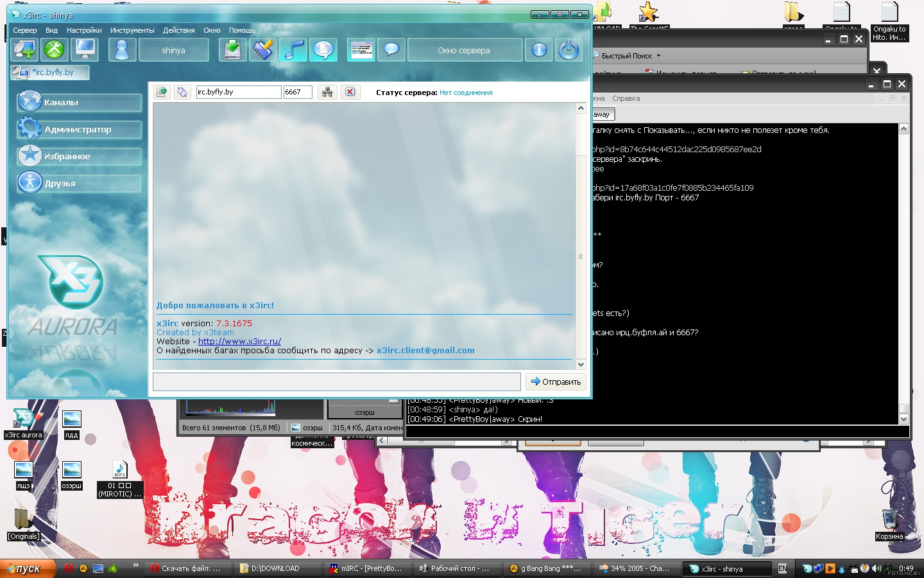Open the green wrench settings icon
924x578 pixels.
[55, 49]
